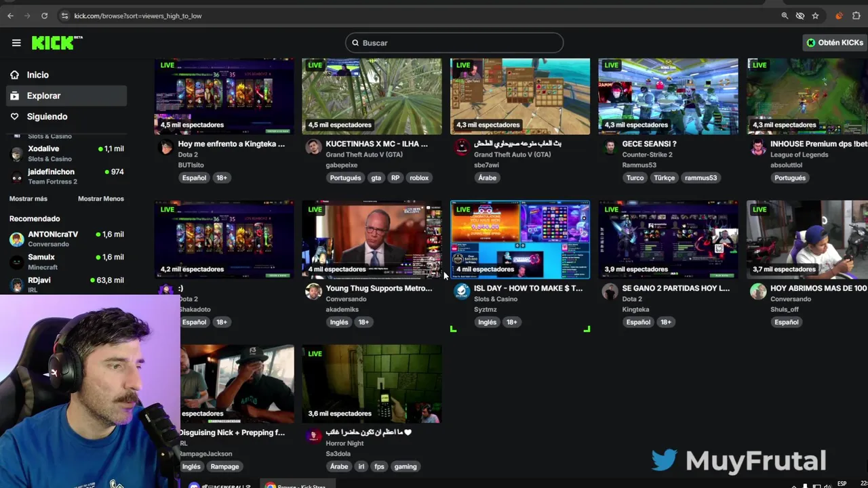Click the search magnifier icon in Buscar

[x=355, y=43]
